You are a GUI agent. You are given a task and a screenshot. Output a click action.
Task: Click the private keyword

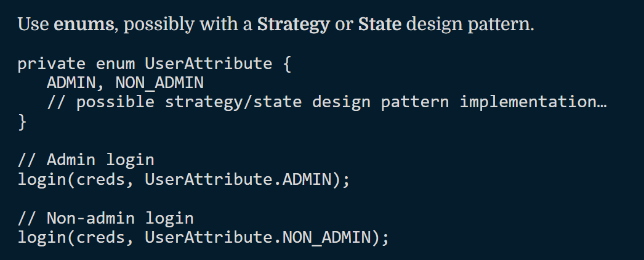click(x=51, y=64)
